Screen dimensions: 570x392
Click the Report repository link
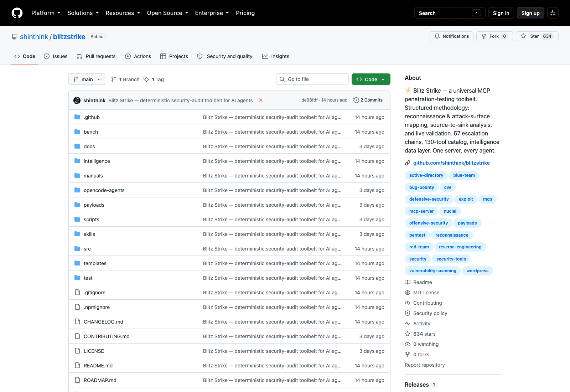pos(425,365)
